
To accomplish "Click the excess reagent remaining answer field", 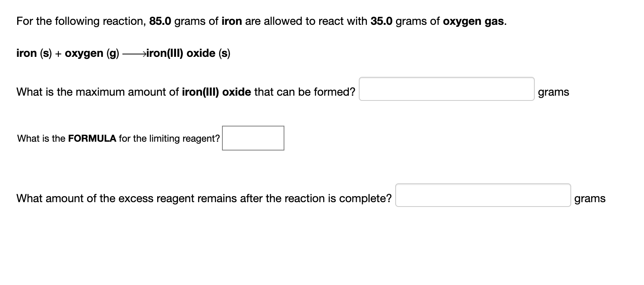I will (x=483, y=196).
